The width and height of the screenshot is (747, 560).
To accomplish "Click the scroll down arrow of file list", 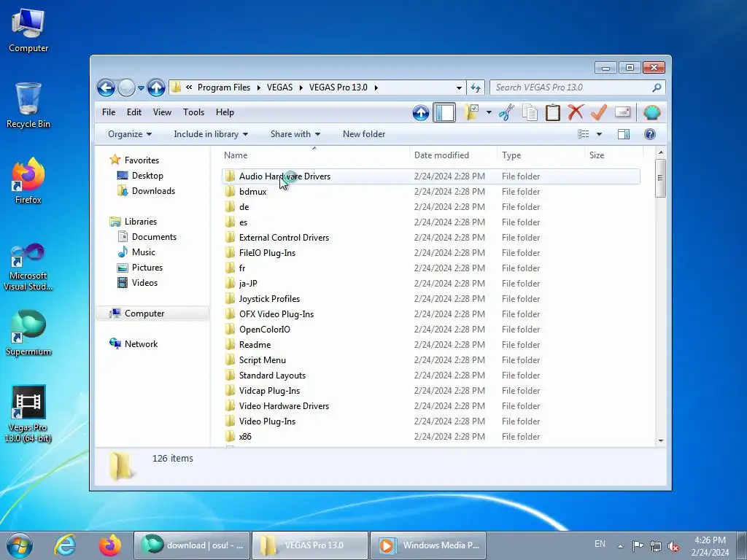I will coord(661,440).
